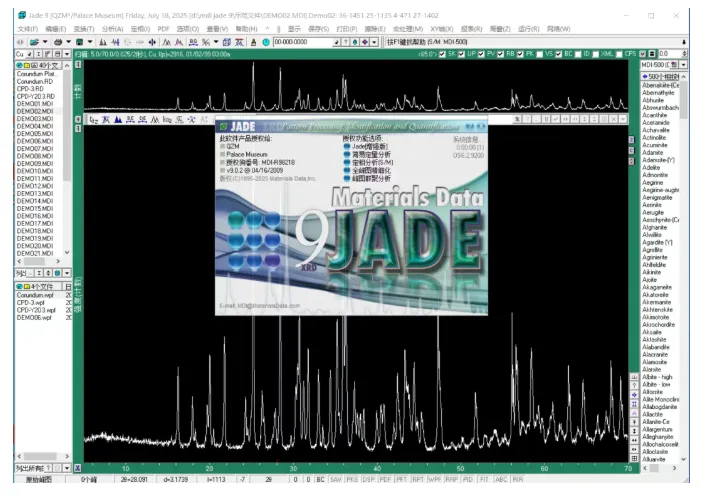The image size is (707, 495).
Task: Select Albite - high in mineral list
Action: click(x=657, y=377)
